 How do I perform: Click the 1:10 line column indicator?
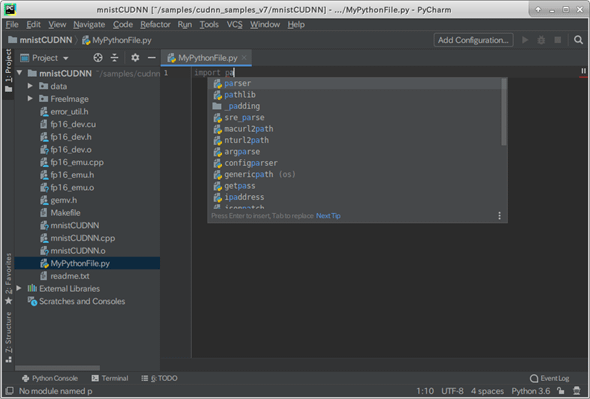pos(425,391)
